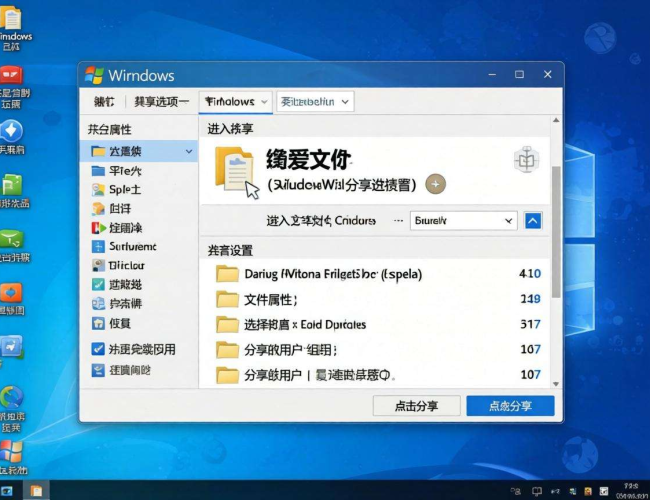Select the blue folder icon beside 平Te允
Image resolution: width=650 pixels, height=500 pixels.
point(98,171)
